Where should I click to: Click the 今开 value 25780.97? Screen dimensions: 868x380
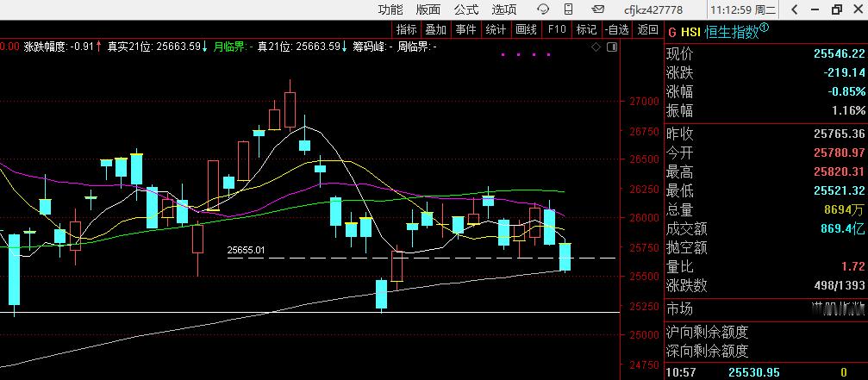point(840,153)
